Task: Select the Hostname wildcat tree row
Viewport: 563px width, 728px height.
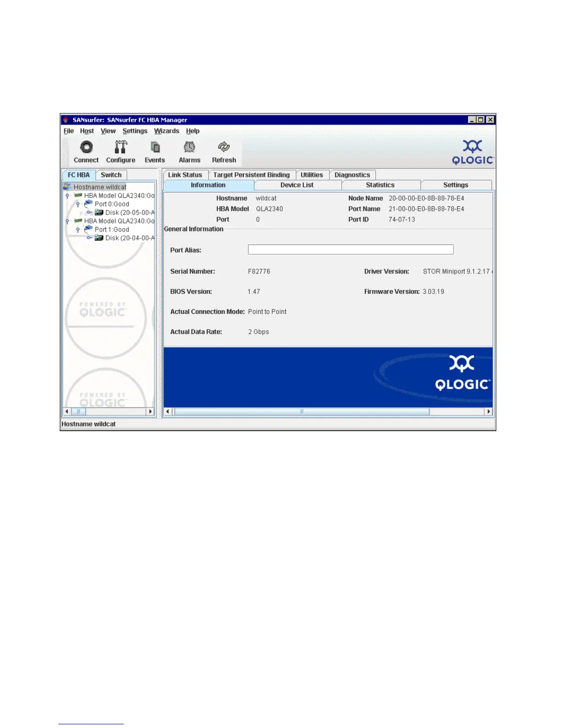Action: point(95,187)
